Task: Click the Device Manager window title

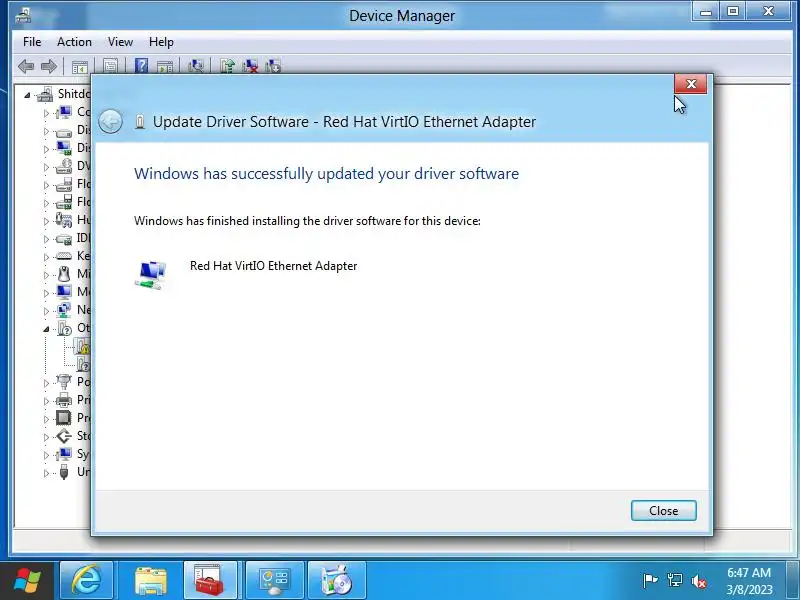Action: (x=402, y=16)
